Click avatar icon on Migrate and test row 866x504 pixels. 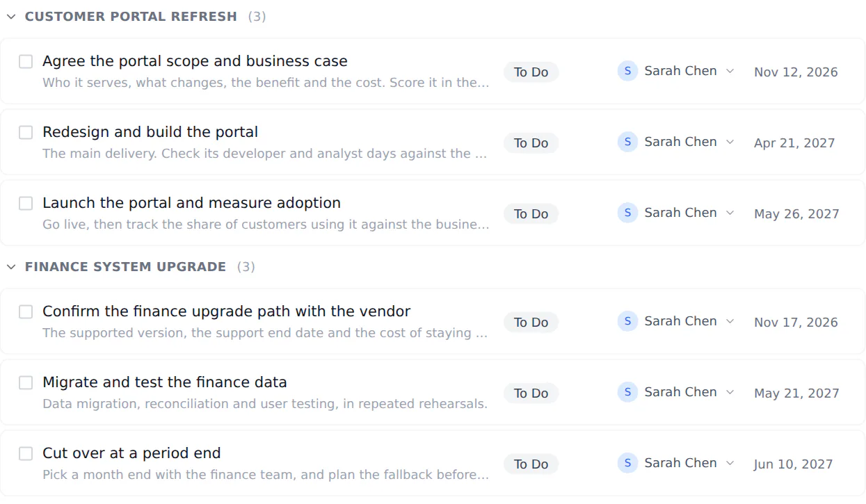coord(627,392)
